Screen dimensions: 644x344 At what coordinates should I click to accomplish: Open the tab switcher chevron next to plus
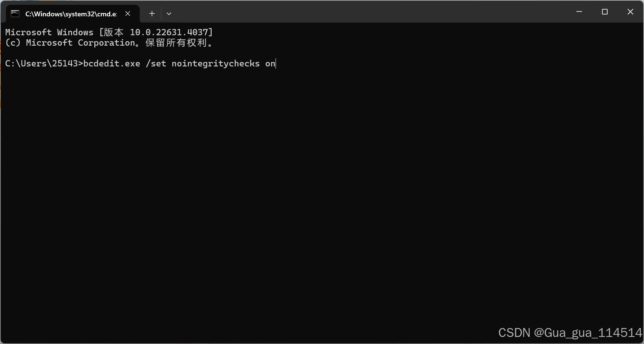click(169, 14)
